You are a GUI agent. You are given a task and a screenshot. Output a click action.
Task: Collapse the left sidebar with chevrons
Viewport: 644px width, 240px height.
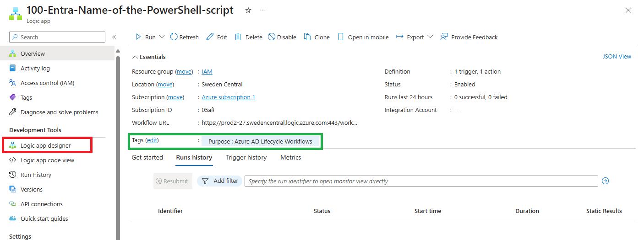(x=114, y=37)
